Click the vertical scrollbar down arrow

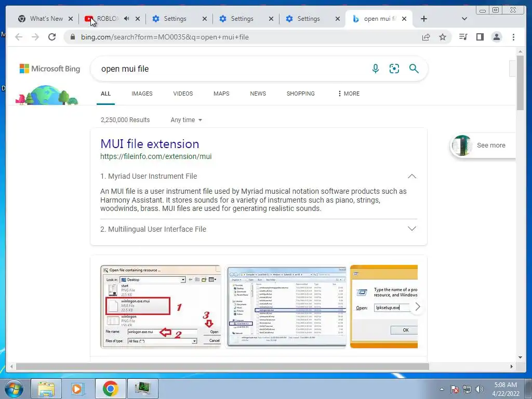(520, 357)
